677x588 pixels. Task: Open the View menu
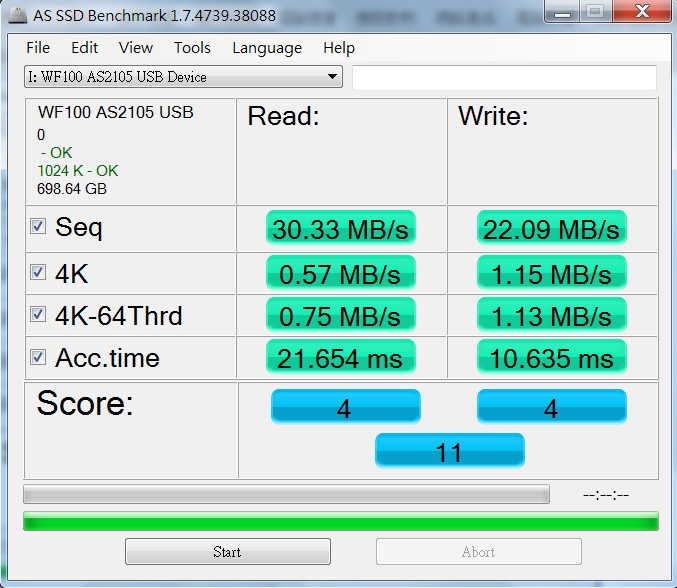tap(136, 47)
